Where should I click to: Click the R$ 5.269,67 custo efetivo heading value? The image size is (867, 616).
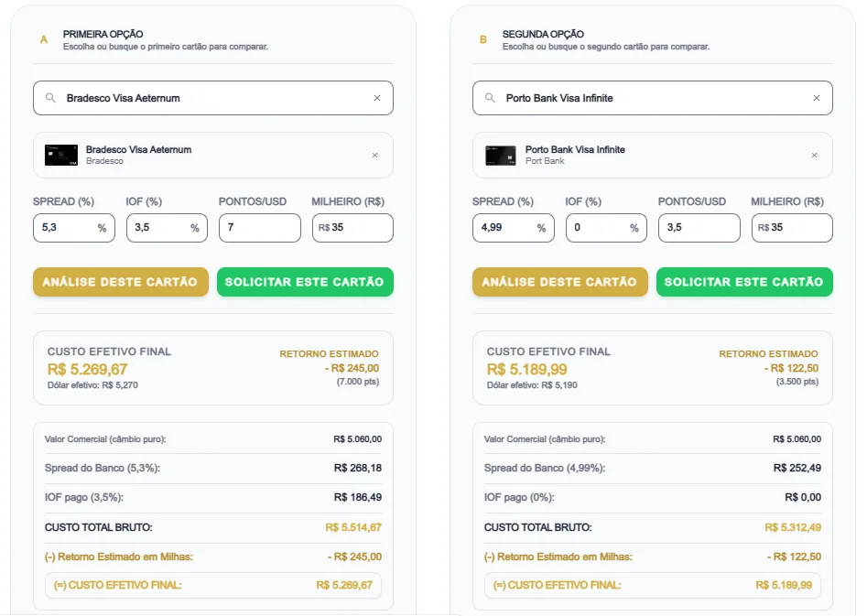click(87, 370)
